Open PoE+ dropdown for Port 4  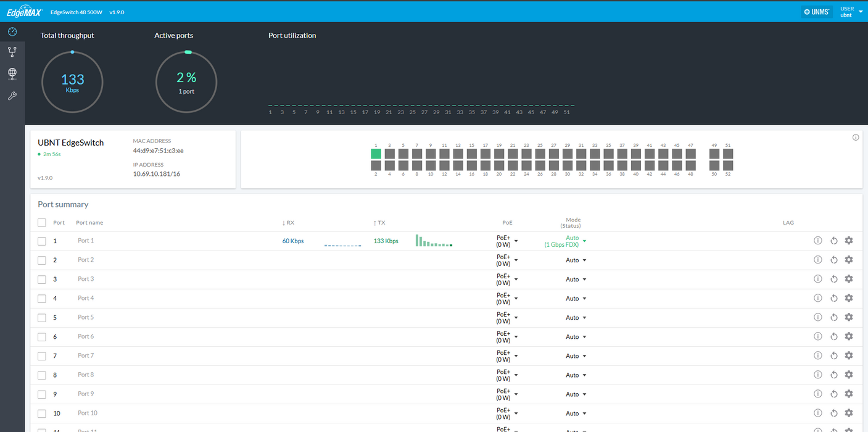tap(507, 299)
